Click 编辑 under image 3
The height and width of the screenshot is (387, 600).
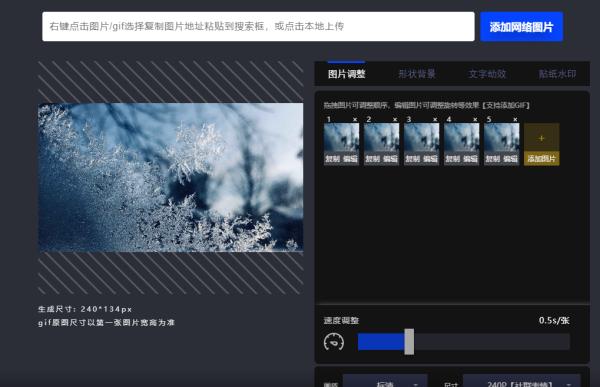pyautogui.click(x=430, y=158)
